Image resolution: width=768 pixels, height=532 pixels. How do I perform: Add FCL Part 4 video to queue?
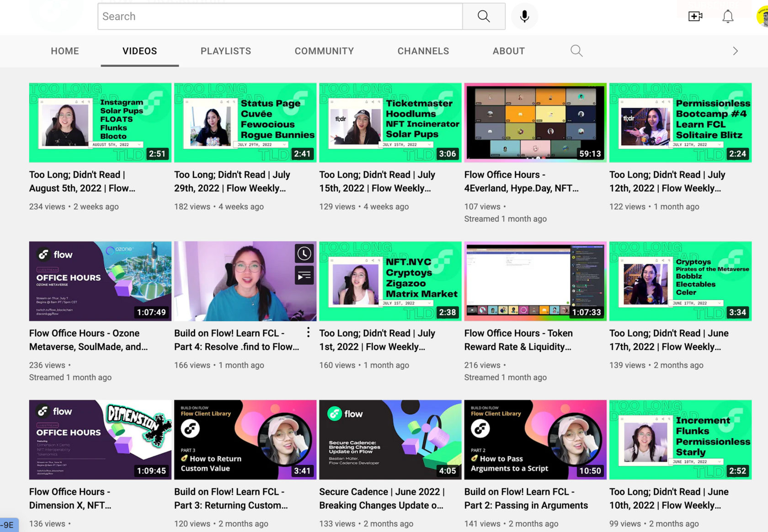(304, 276)
